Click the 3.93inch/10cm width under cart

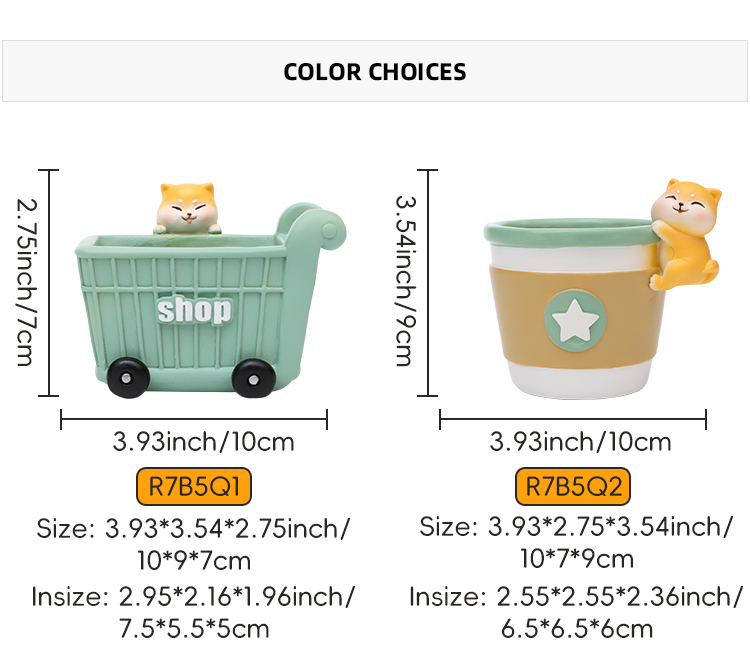(203, 441)
